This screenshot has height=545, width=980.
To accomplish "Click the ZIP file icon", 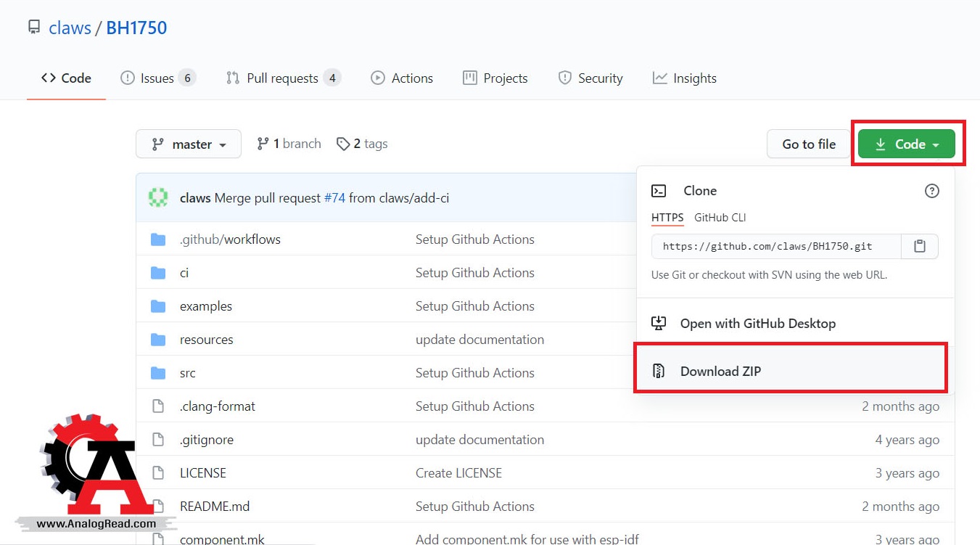I will 659,372.
